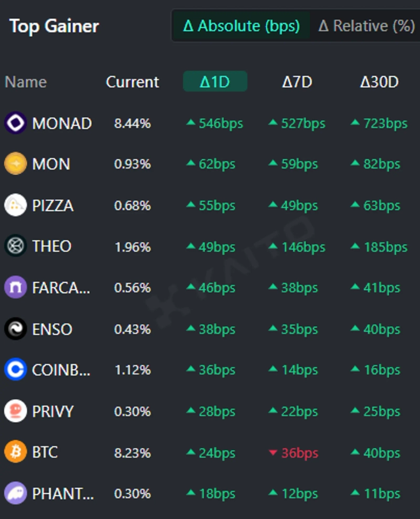
Task: Click the THEO token icon
Action: (15, 246)
